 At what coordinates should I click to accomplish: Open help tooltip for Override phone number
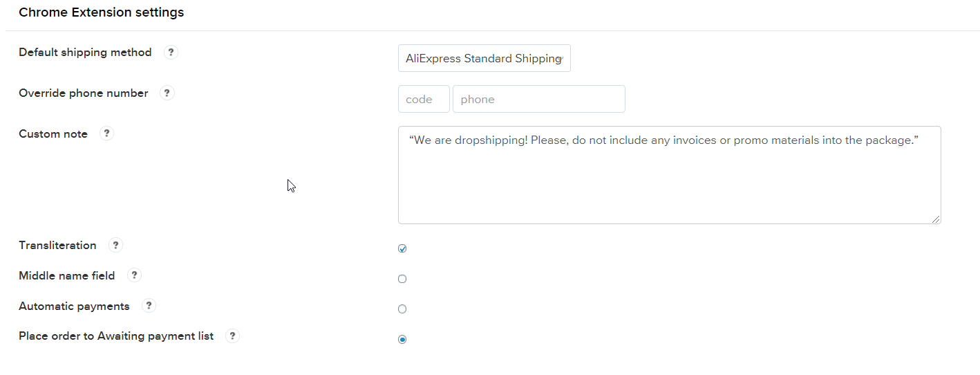coord(167,93)
